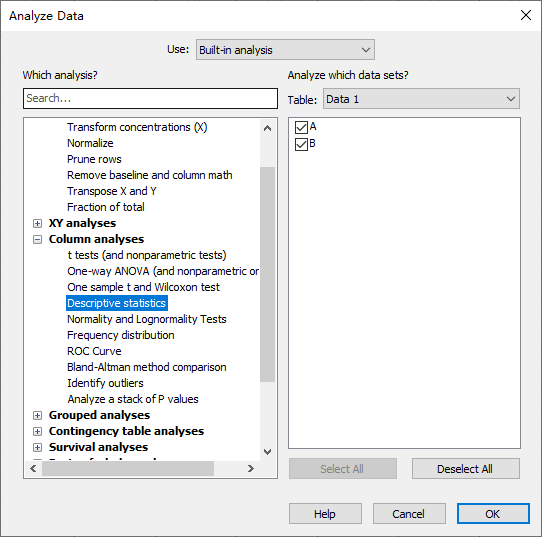Expand Contingency table analyses group

coord(37,431)
